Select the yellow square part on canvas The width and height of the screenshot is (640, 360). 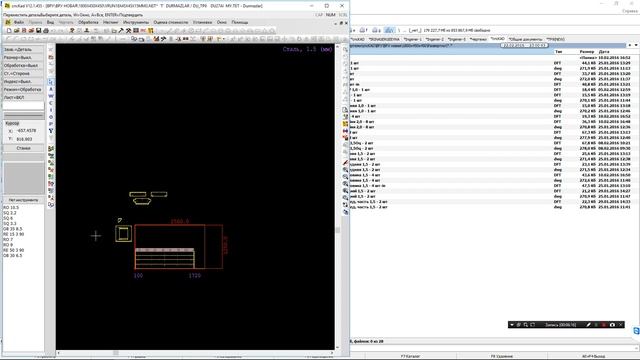(123, 234)
